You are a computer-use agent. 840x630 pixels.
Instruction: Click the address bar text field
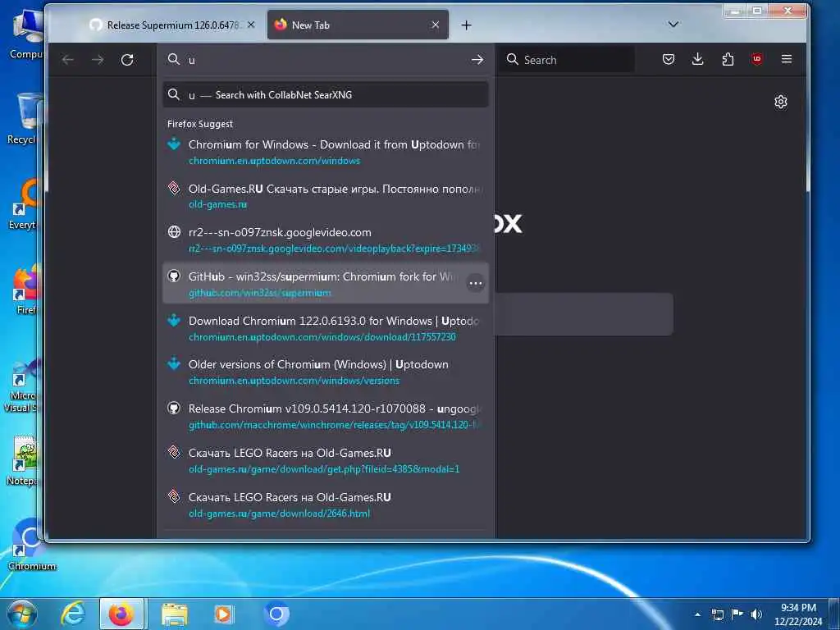(x=326, y=59)
